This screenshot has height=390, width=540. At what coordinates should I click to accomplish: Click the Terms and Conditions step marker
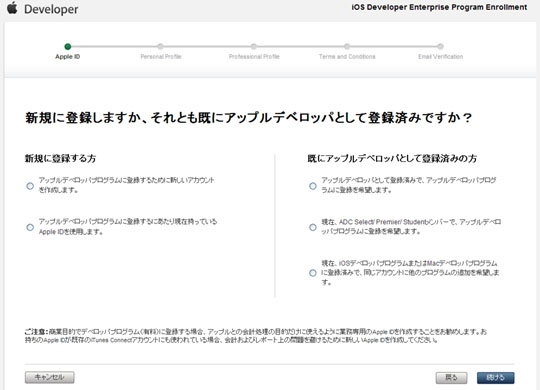347,47
